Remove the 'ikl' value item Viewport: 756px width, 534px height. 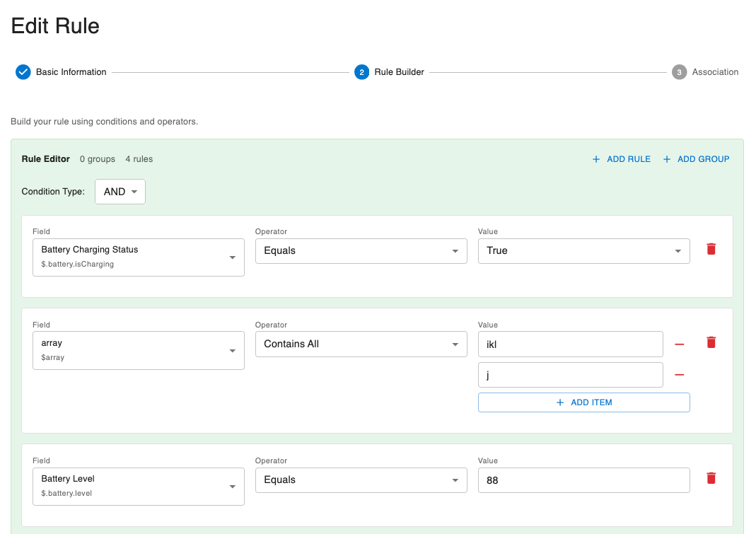[679, 344]
